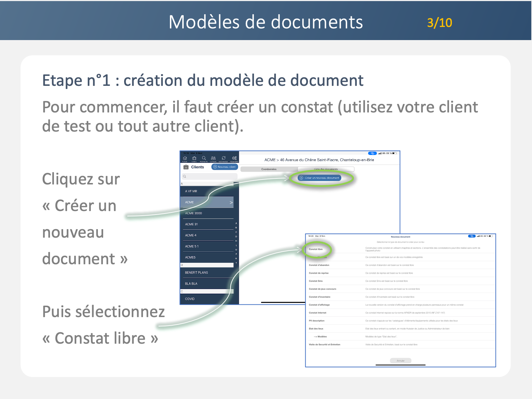This screenshot has width=532, height=399.
Task: Open Modèles under Etat des lieux
Action: [320, 337]
